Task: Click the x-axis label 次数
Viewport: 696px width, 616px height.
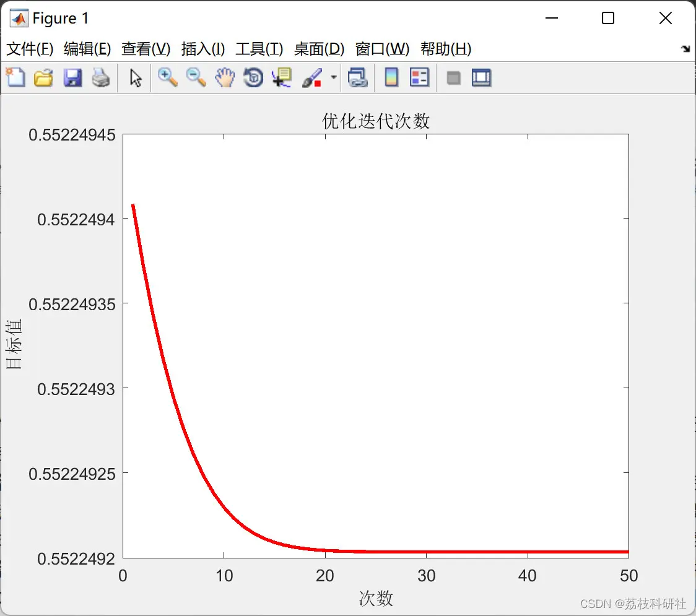Action: pos(376,598)
